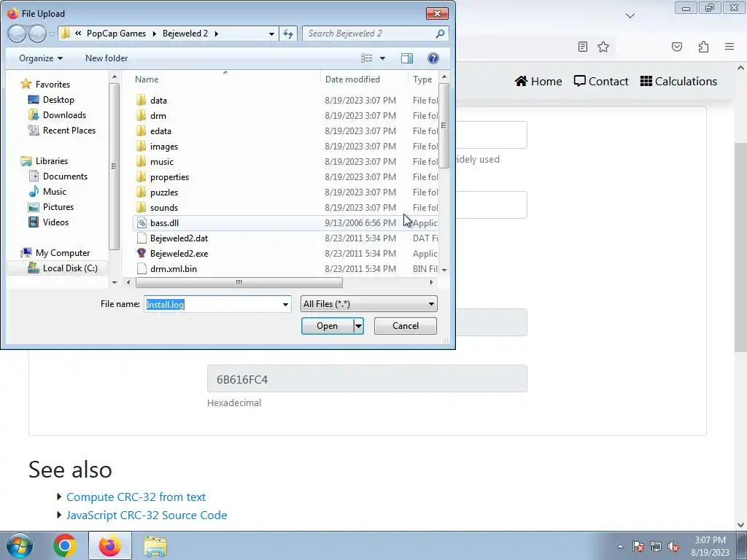Click the 6B616FC4 hexadecimal result field
The image size is (747, 560).
[367, 379]
